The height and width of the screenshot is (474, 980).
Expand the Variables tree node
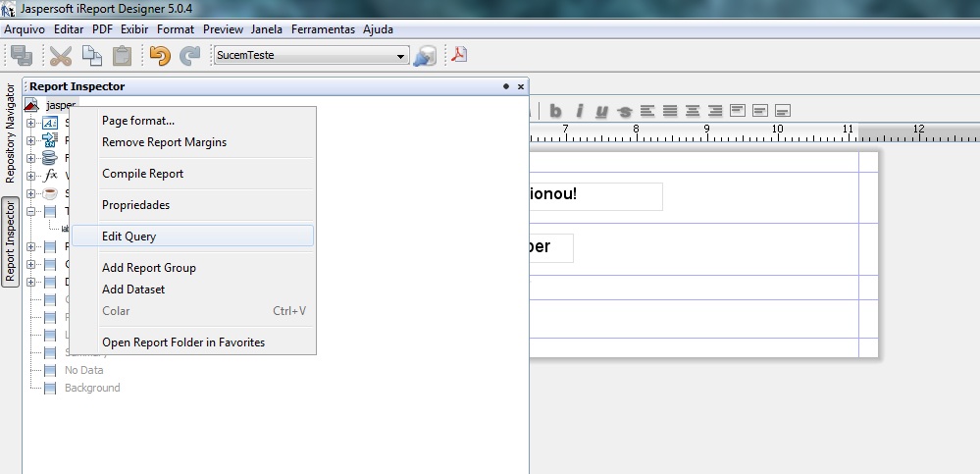coord(30,176)
